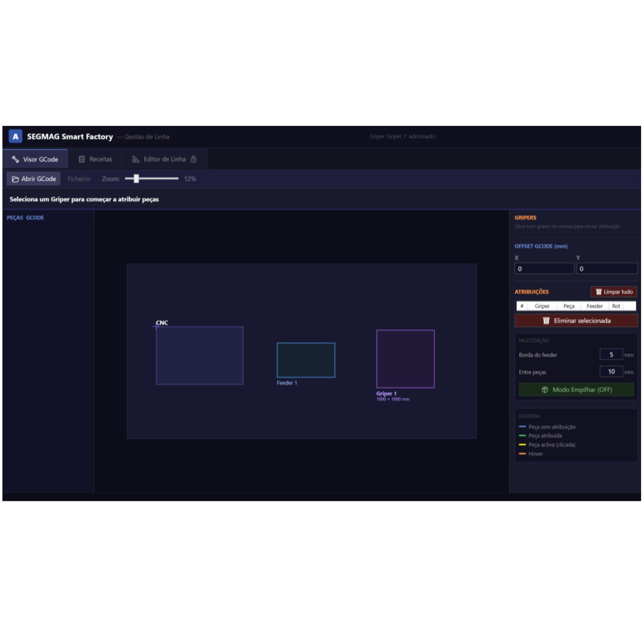
Task: Click the Peça activa (clicada) legend entry
Action: coord(547,445)
